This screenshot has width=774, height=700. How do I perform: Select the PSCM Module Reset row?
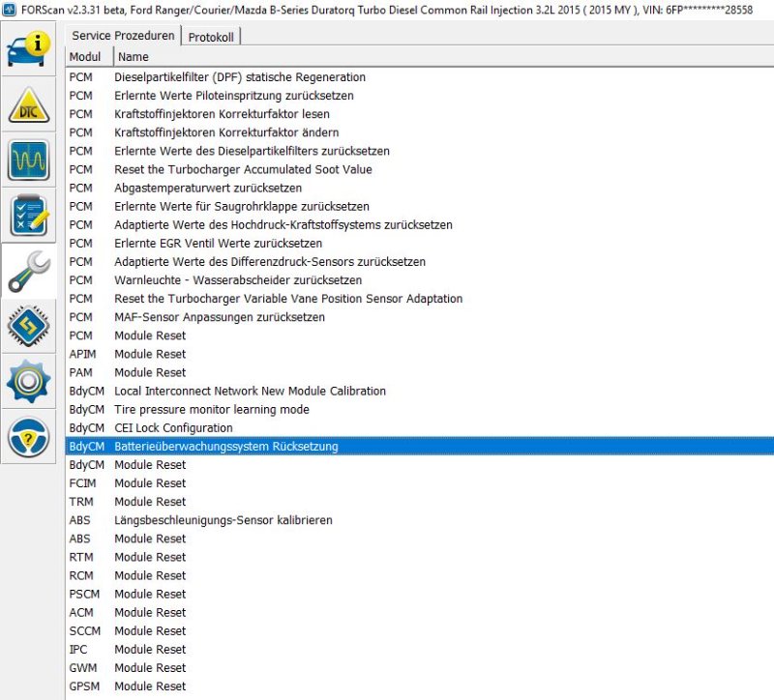click(420, 594)
